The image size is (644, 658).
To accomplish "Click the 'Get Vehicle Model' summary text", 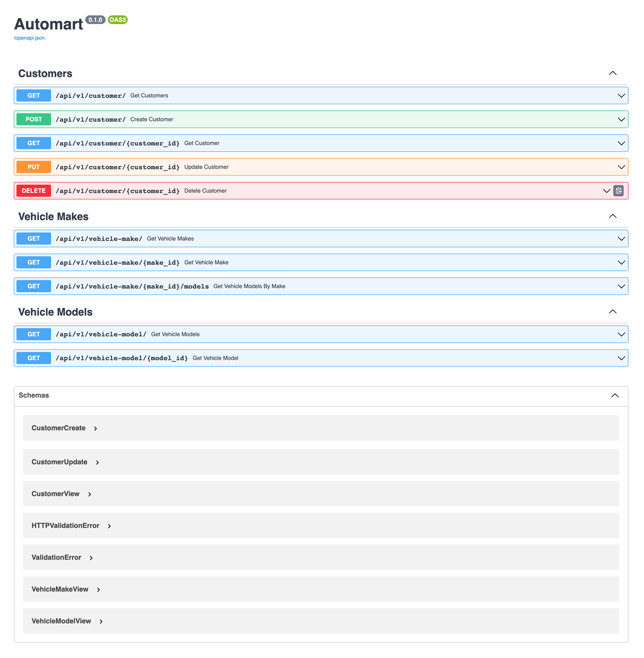I will [x=216, y=358].
